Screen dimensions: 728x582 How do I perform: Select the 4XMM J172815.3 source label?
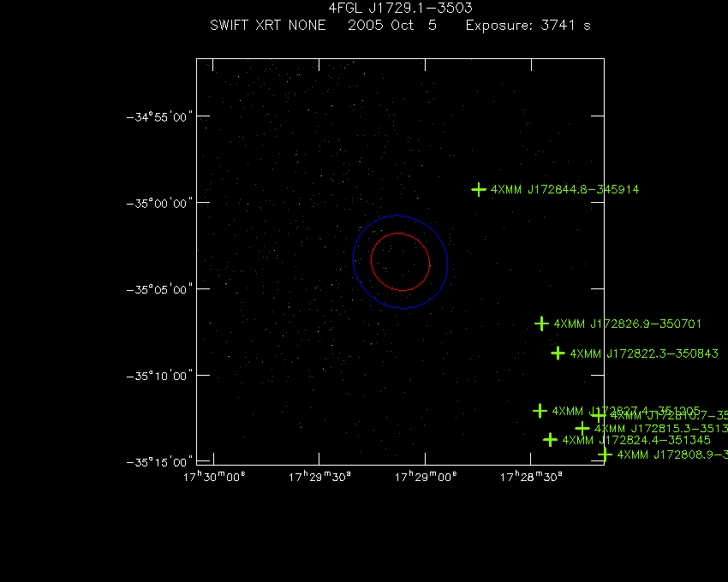(661, 429)
